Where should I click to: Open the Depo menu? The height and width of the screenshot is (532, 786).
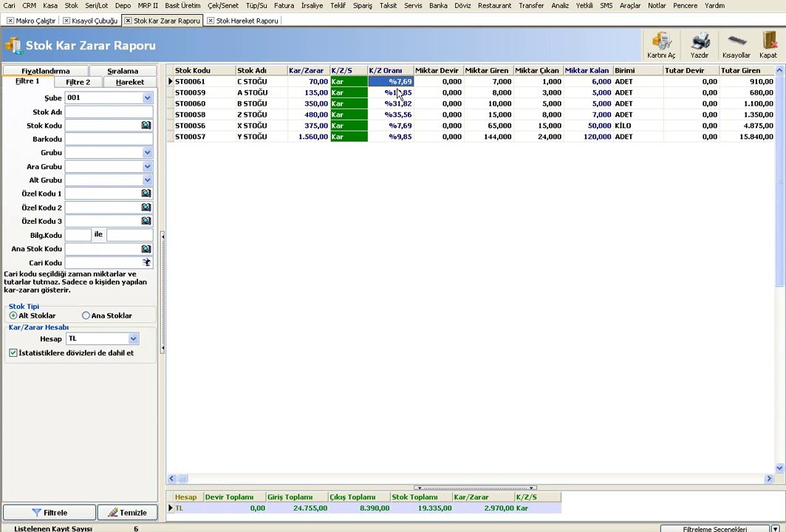click(123, 5)
